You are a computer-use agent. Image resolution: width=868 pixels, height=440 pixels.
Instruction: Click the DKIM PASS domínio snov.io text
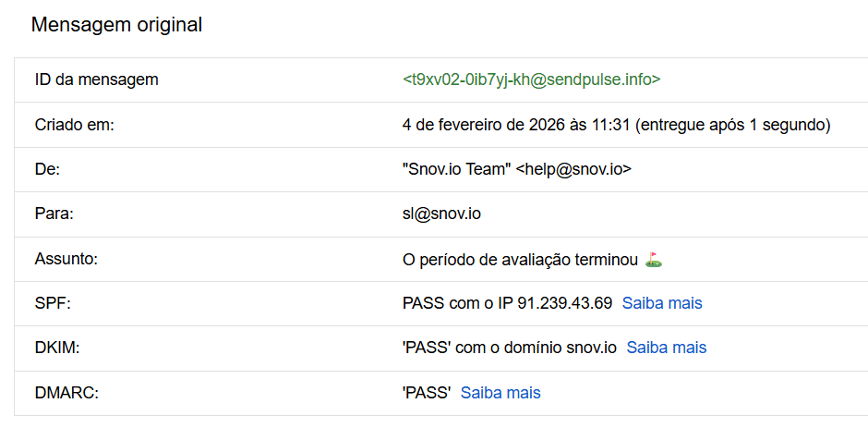click(510, 348)
